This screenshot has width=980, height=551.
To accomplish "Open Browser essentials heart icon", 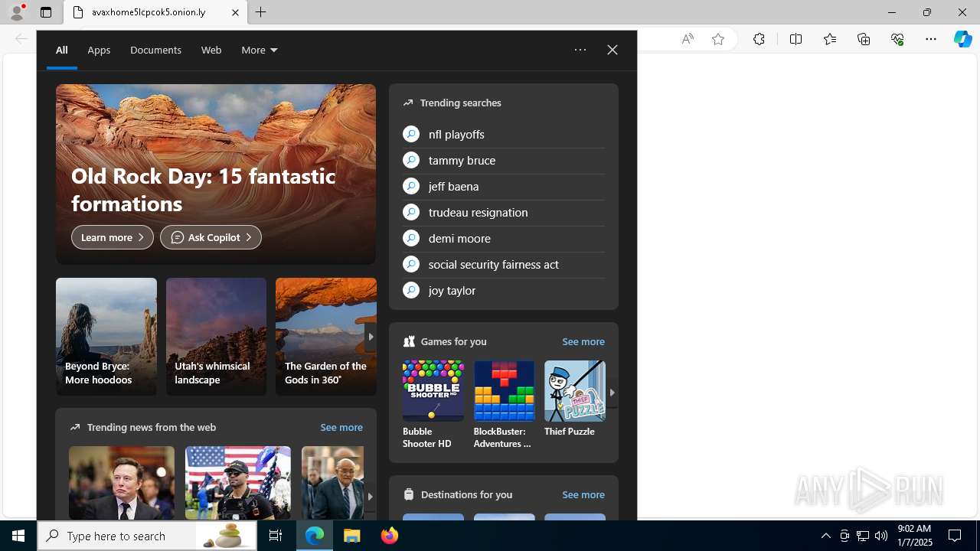I will [x=897, y=39].
